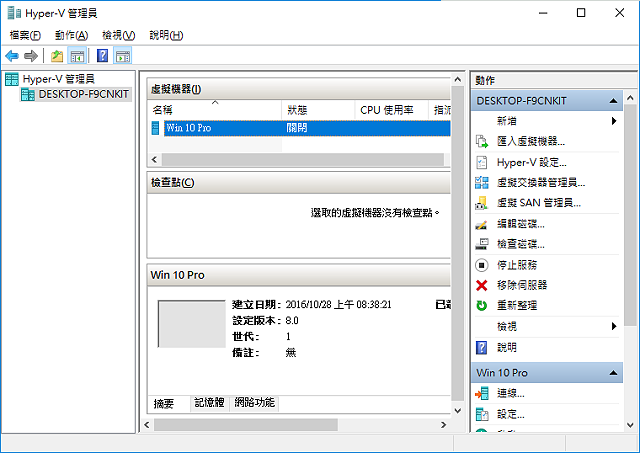Click the Back arrow toolbar icon

(x=12, y=55)
